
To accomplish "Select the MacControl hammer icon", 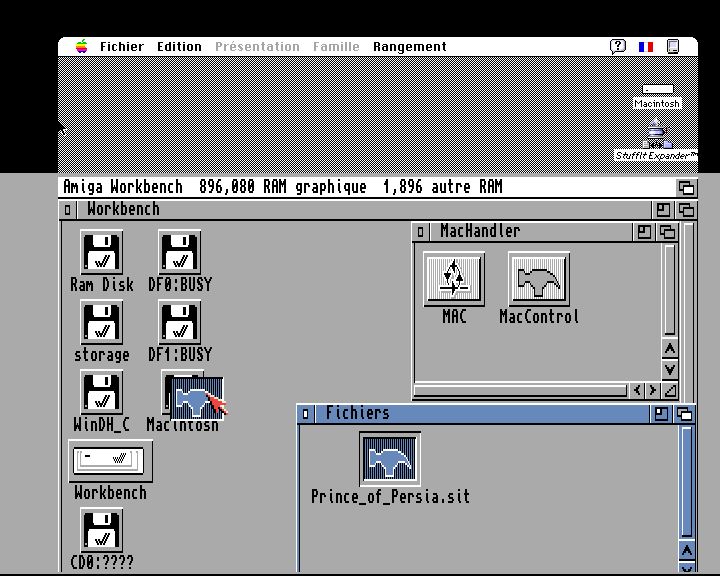I will (538, 278).
